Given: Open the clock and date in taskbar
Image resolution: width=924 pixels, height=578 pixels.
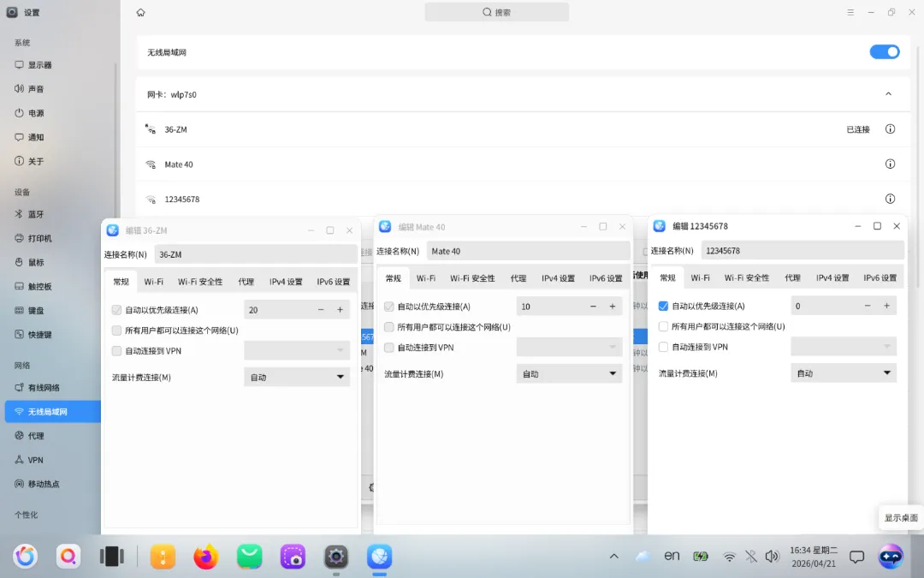Looking at the screenshot, I should [x=814, y=557].
